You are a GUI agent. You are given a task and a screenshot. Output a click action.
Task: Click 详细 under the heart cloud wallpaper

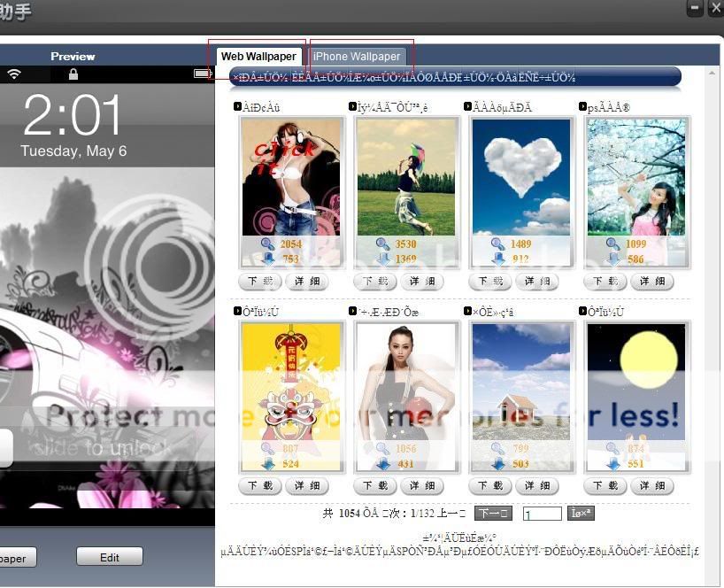537,282
